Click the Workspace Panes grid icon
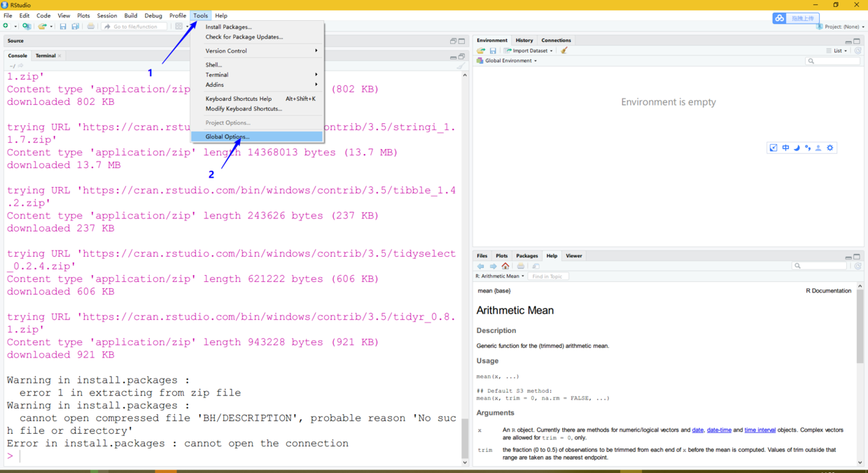 (x=179, y=27)
